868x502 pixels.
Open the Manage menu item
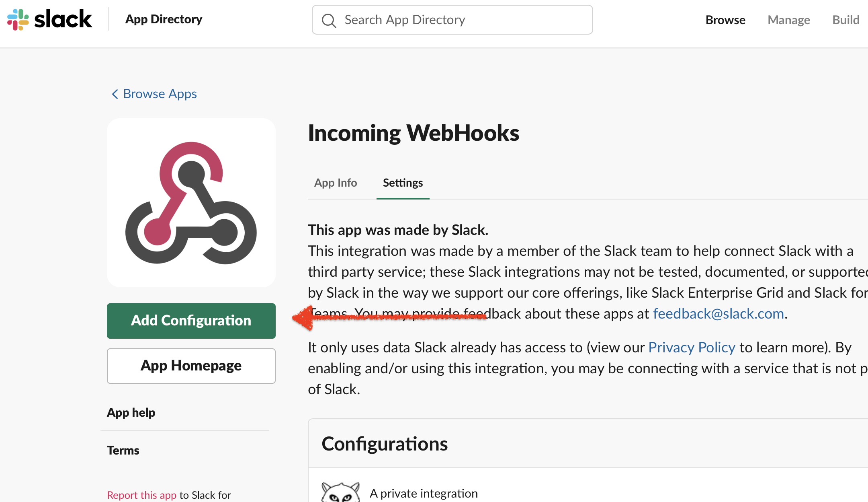point(788,20)
